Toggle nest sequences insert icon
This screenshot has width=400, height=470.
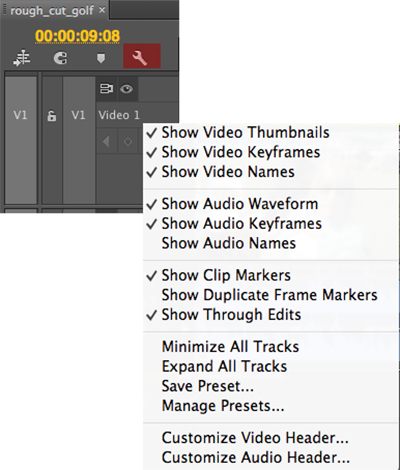[x=21, y=58]
